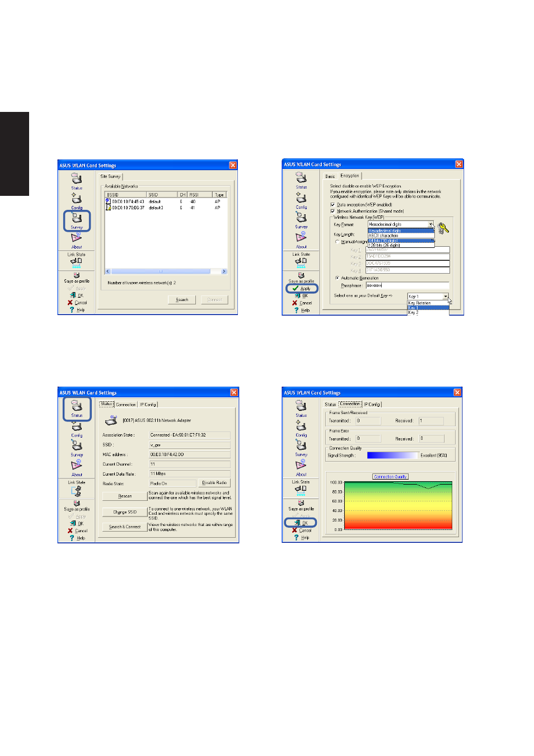
Task: Select network row with SSID default3
Action: tap(165, 208)
